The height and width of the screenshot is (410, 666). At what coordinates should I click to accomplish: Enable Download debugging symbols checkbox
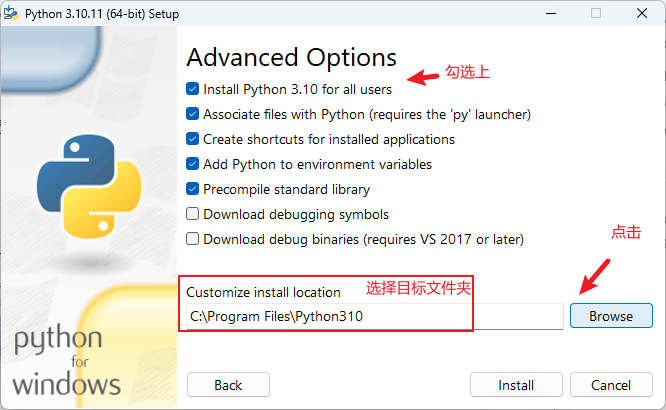pos(193,214)
